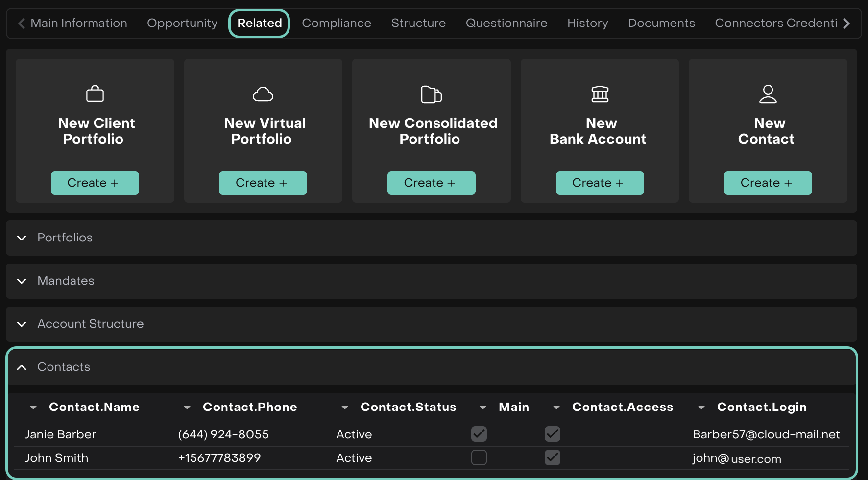Click the bank building icon
Viewport: 868px width, 480px height.
pyautogui.click(x=600, y=94)
